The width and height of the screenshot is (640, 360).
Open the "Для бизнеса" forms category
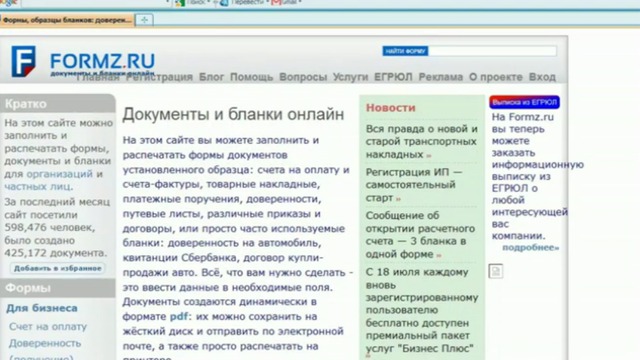(42, 308)
